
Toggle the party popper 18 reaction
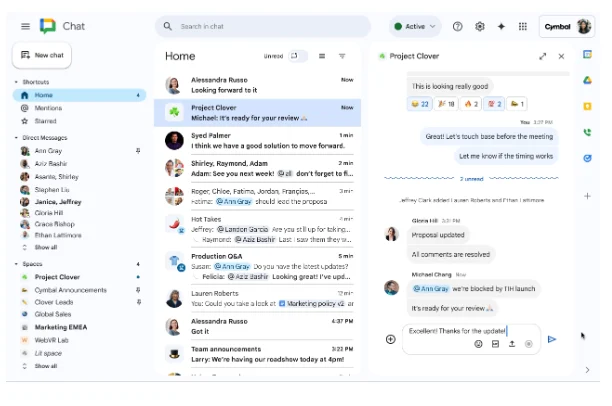pyautogui.click(x=446, y=104)
